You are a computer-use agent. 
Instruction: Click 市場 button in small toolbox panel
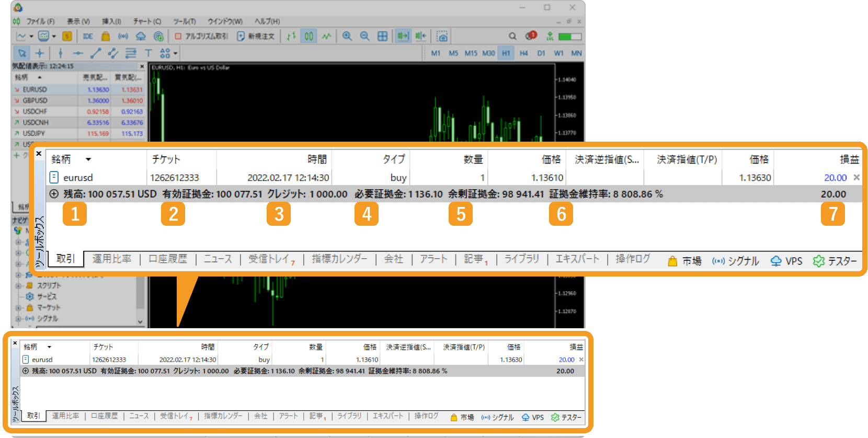pyautogui.click(x=462, y=417)
